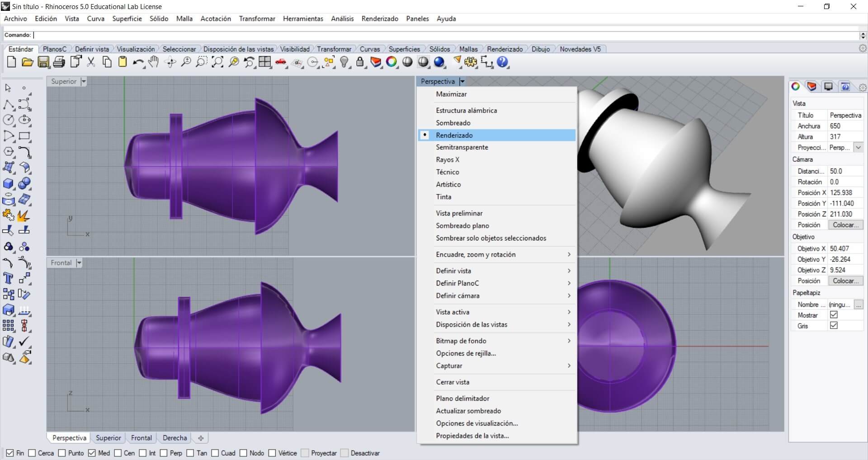Viewport: 868px width, 460px height.
Task: Choose Estructura alámbrica display mode
Action: pyautogui.click(x=496, y=110)
